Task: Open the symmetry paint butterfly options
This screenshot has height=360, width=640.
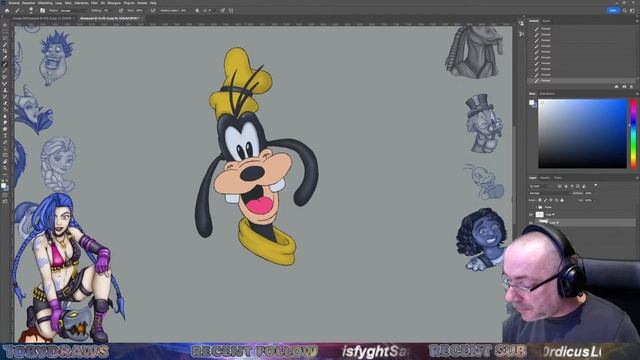Action: 231,11
